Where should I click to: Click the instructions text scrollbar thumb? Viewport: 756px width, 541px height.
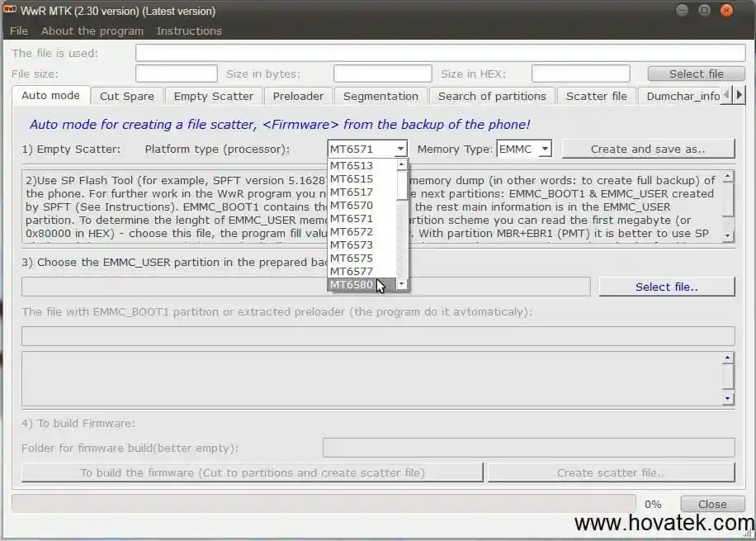click(x=728, y=199)
